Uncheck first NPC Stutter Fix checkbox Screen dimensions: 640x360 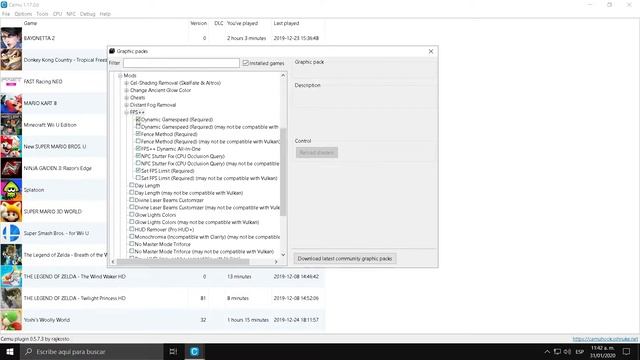click(138, 156)
